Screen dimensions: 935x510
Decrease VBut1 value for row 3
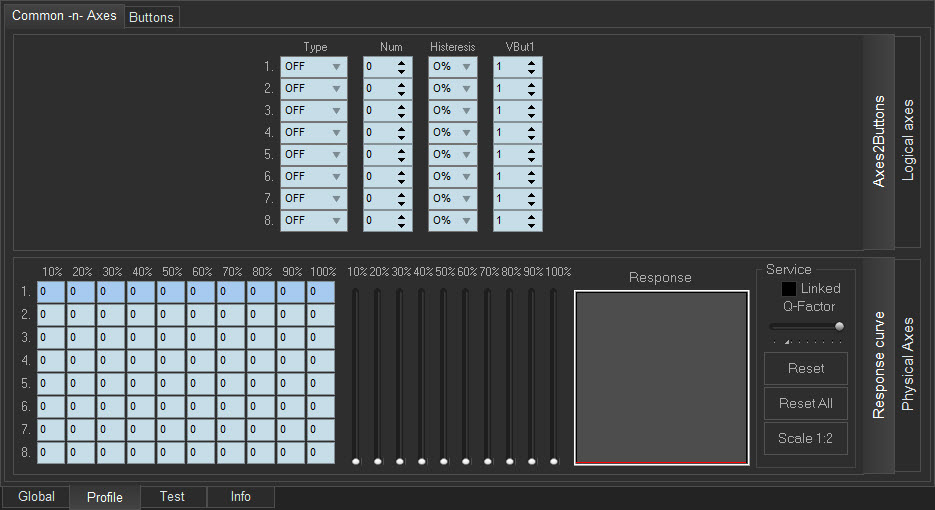531,116
